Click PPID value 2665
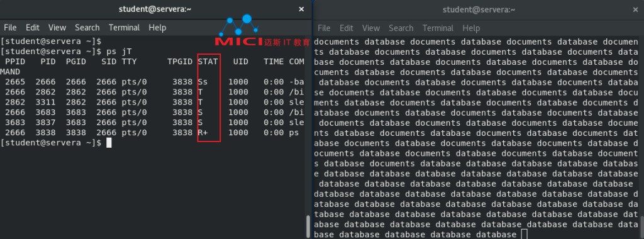Image resolution: width=644 pixels, height=239 pixels. pyautogui.click(x=15, y=82)
